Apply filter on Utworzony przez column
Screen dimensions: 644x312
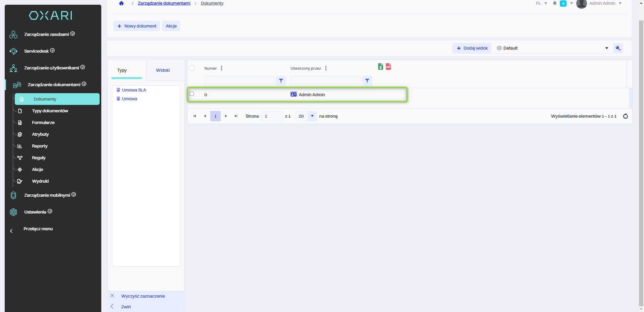point(367,81)
